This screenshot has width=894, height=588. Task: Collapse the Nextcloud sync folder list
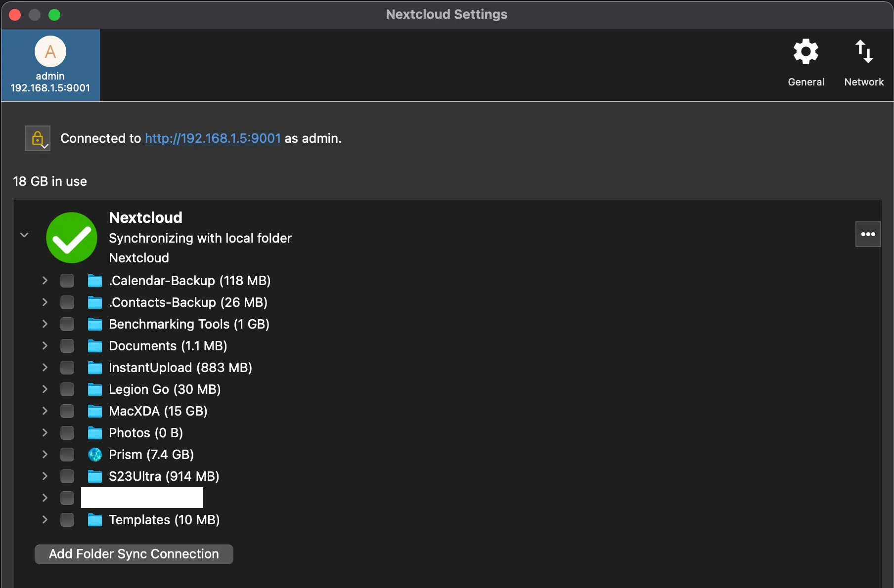pos(24,235)
